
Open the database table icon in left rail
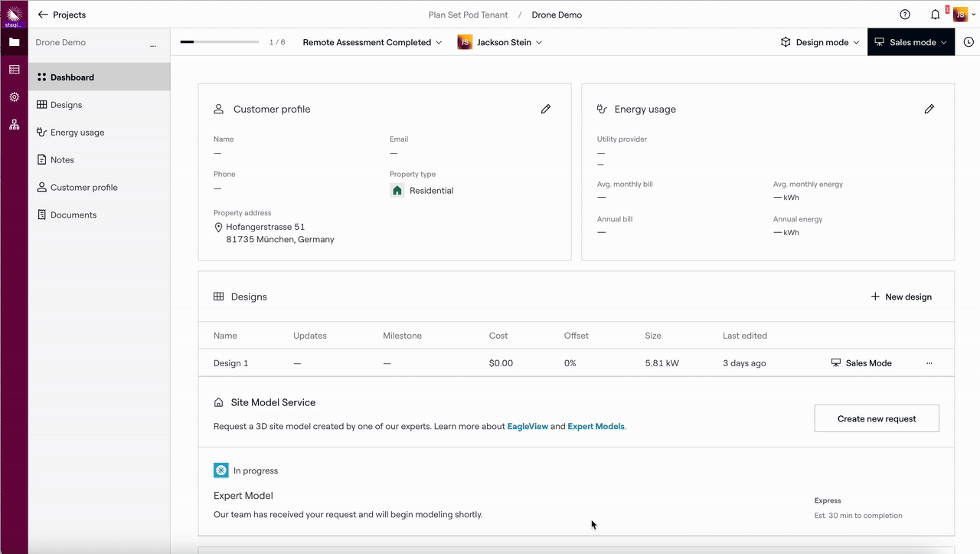click(14, 70)
